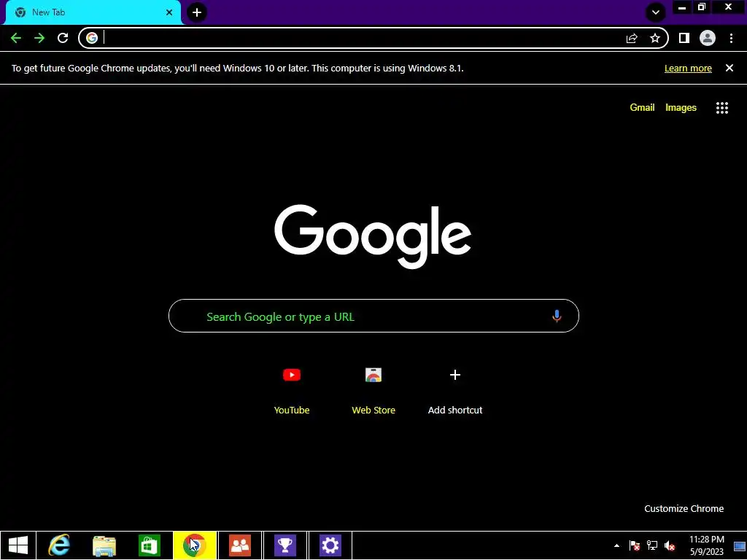Start voice search with the microphone icon

pyautogui.click(x=557, y=316)
